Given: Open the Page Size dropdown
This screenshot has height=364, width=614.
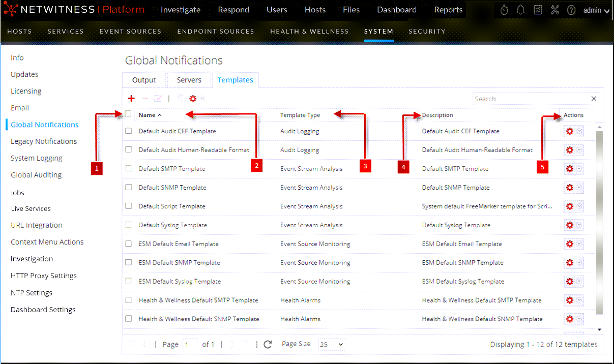Looking at the screenshot, I should [331, 344].
